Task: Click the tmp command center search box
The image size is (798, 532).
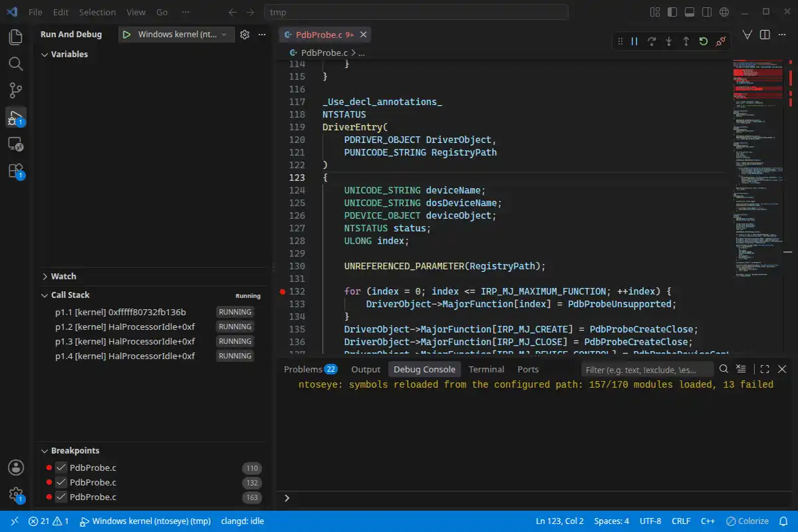Action: [x=416, y=12]
